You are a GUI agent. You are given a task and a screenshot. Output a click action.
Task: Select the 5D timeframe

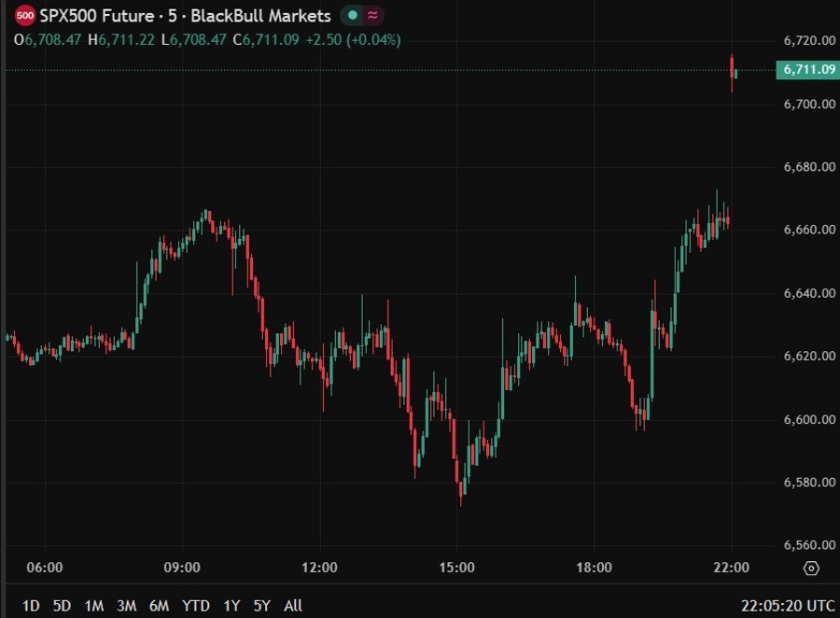pyautogui.click(x=62, y=605)
